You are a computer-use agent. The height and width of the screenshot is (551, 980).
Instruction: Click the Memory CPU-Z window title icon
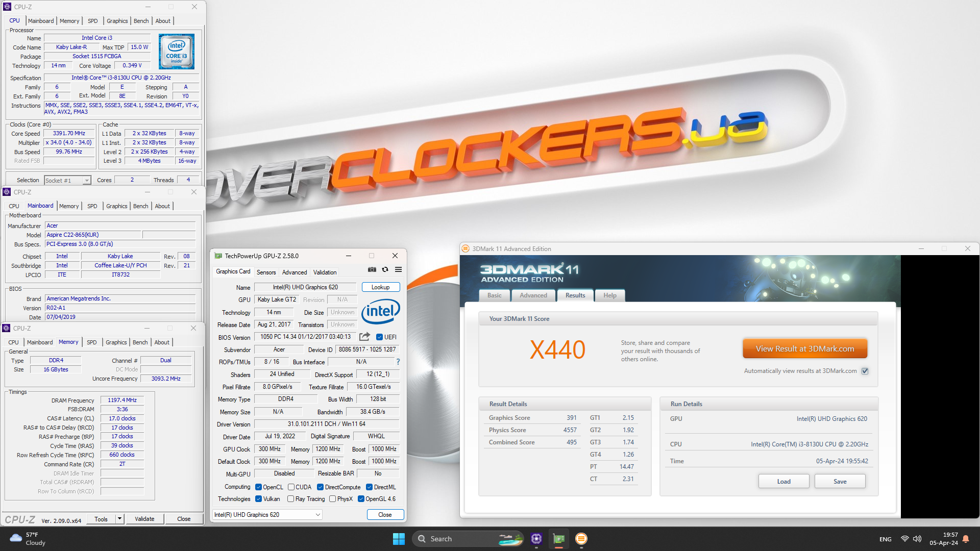click(7, 328)
